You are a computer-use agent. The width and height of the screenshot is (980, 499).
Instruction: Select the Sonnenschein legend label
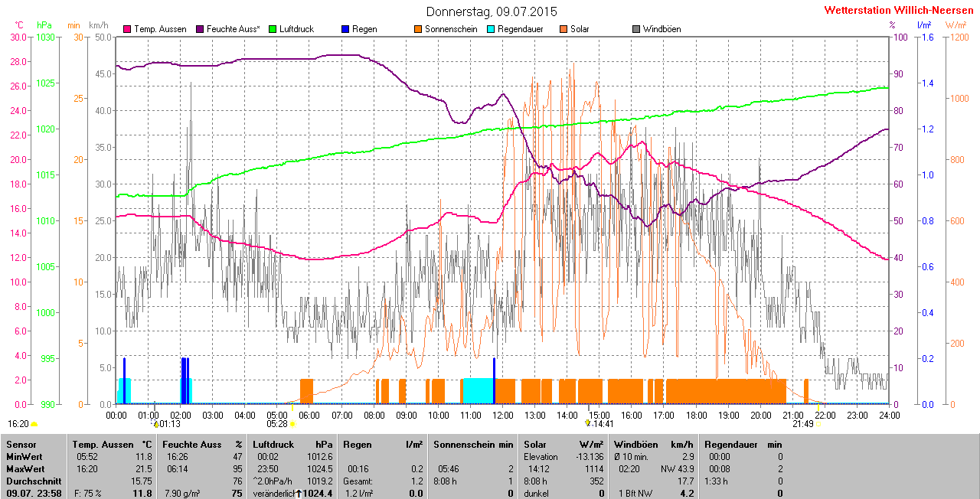click(451, 29)
